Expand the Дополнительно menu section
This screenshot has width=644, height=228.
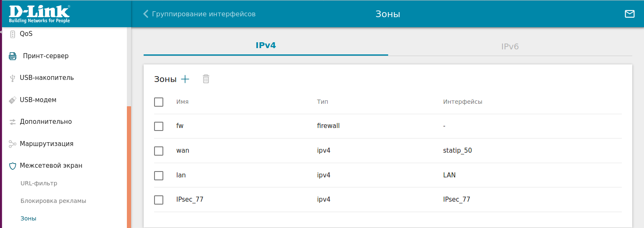[x=46, y=122]
